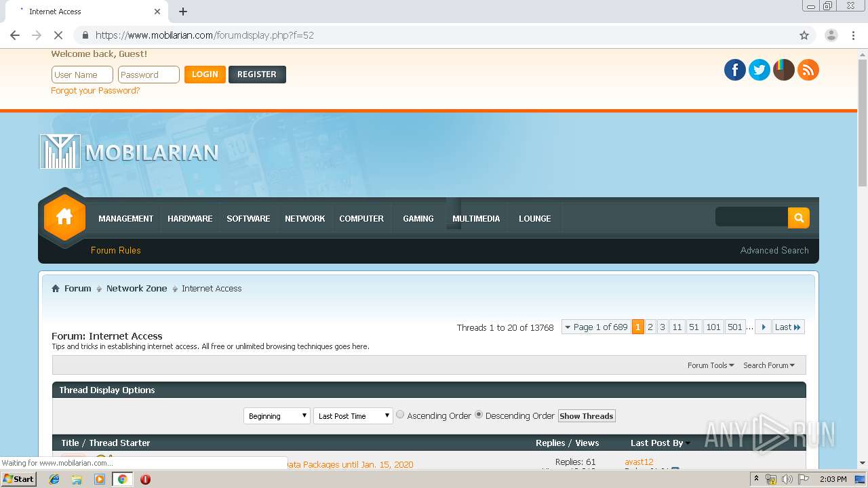Go to page 11 of threads

(677, 327)
